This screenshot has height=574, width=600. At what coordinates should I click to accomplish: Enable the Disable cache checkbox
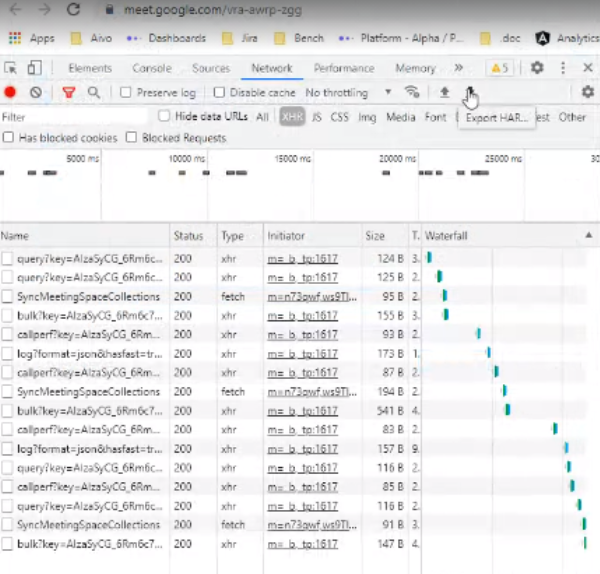point(219,92)
